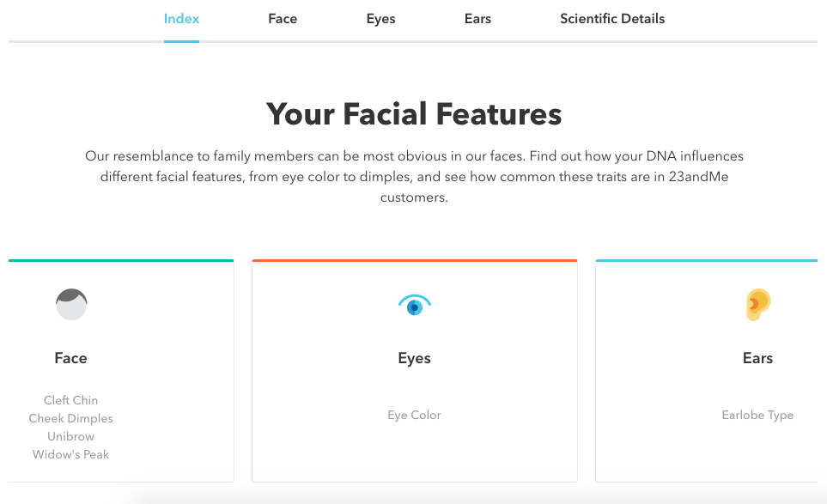Click the orange top border of the Eyes card
Viewport: 827px width, 504px height.
point(414,260)
